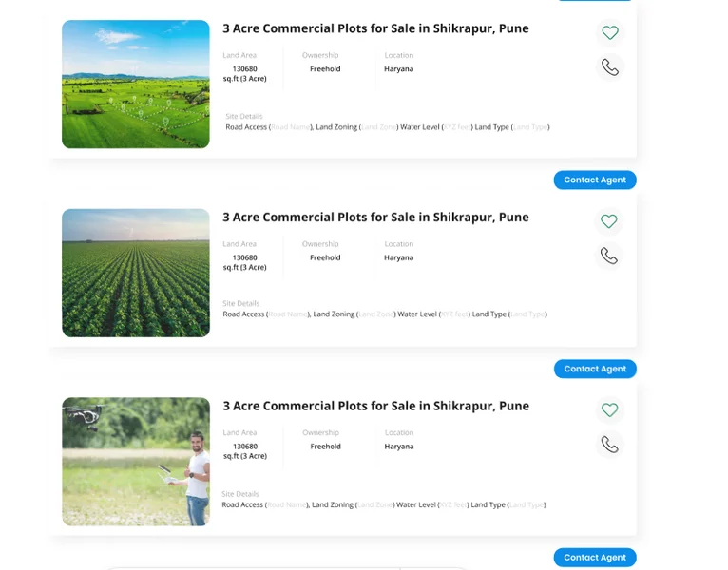Click Freehold ownership value in first listing

click(325, 69)
